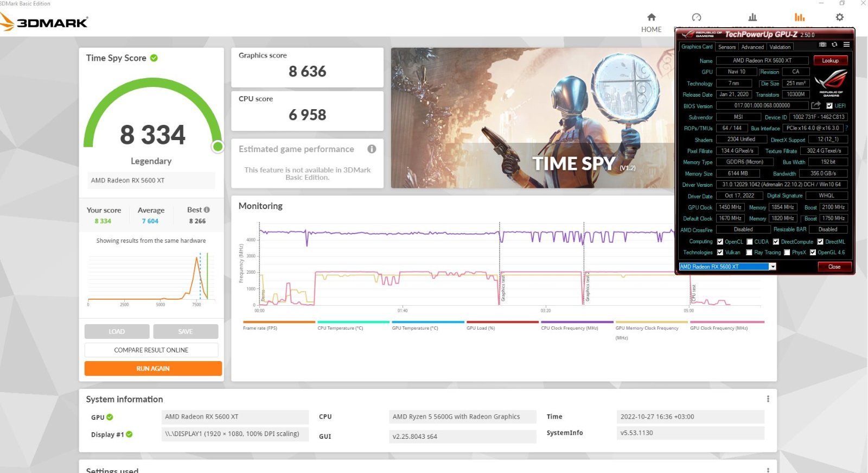This screenshot has width=868, height=473.
Task: Click COMPARE RESULT ONLINE
Action: 151,350
